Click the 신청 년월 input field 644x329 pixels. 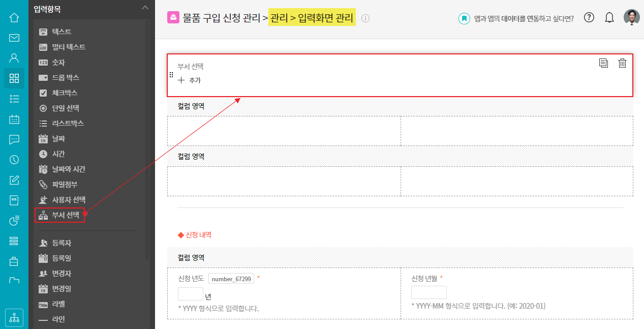(428, 292)
